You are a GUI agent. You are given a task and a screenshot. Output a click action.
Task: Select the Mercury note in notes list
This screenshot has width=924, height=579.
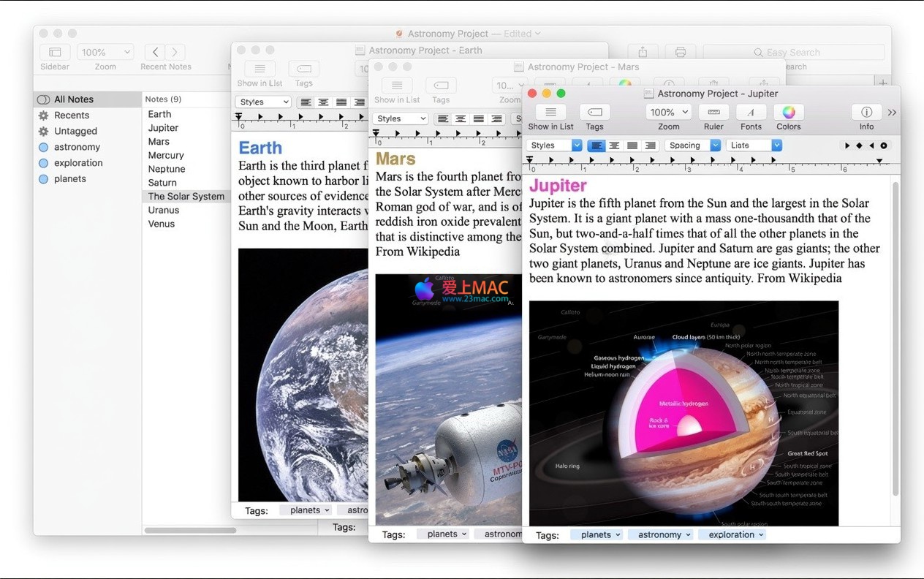point(166,155)
